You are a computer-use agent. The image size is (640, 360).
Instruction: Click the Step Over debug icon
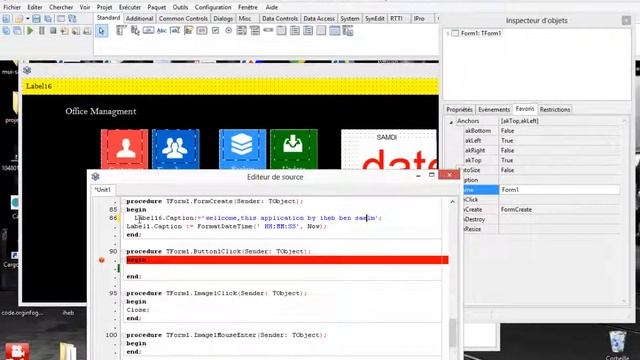76,31
